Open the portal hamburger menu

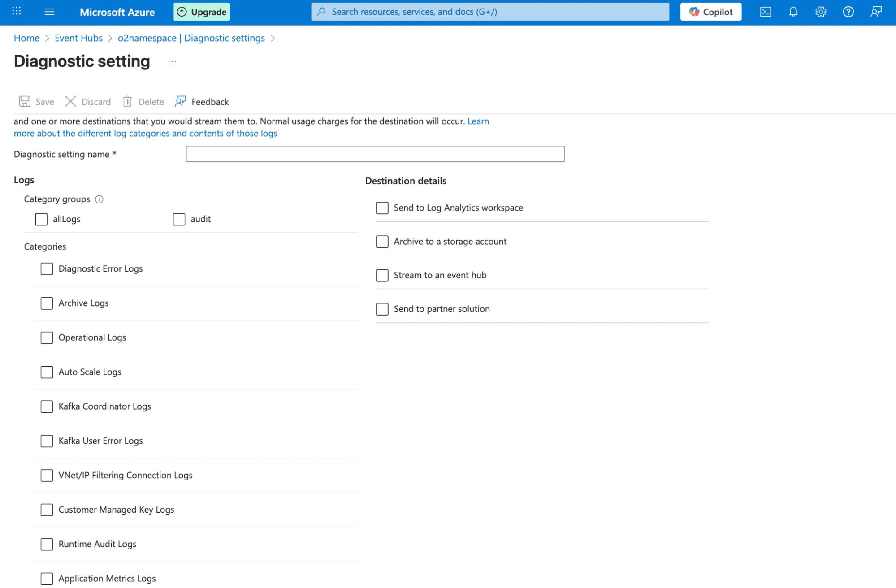tap(49, 12)
